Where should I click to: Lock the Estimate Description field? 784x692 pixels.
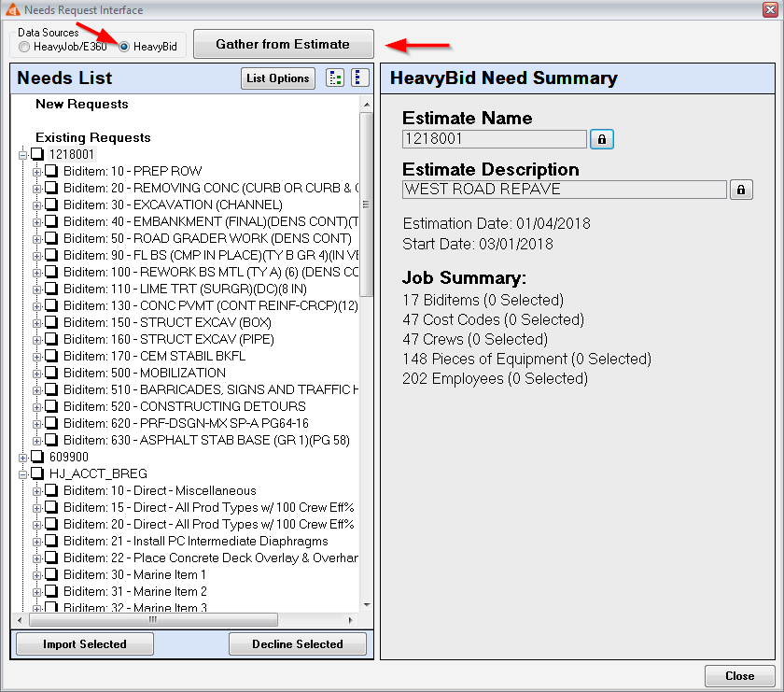point(741,189)
